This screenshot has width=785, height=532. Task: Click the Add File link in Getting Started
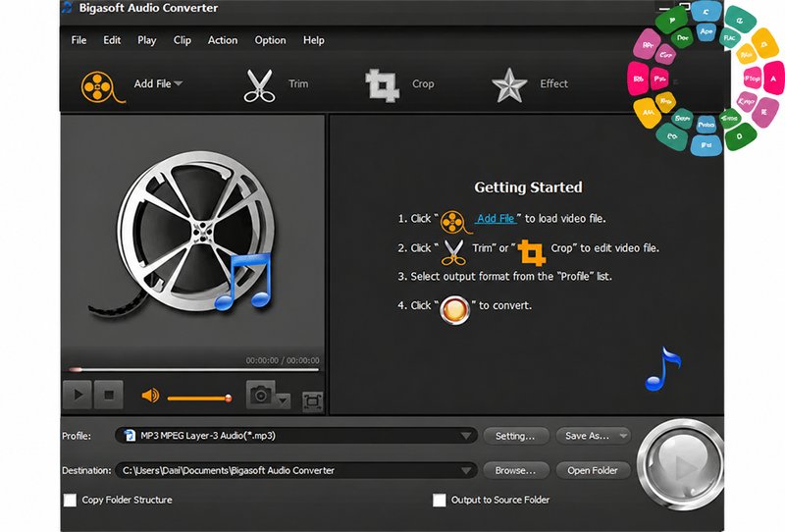click(x=496, y=219)
